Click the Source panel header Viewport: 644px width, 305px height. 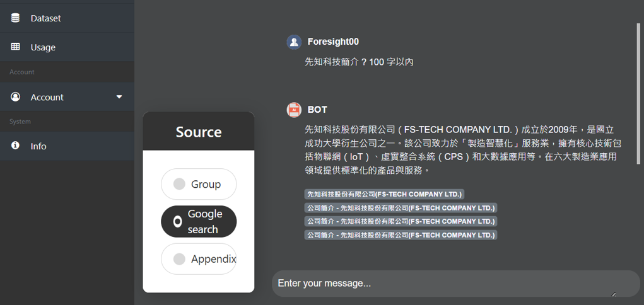pyautogui.click(x=199, y=131)
